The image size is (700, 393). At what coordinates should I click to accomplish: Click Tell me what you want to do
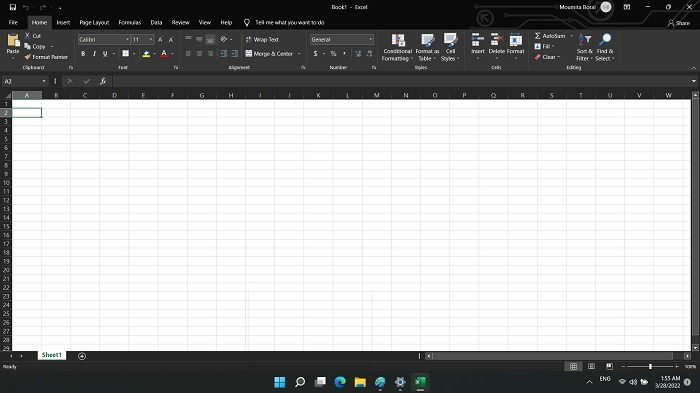290,22
